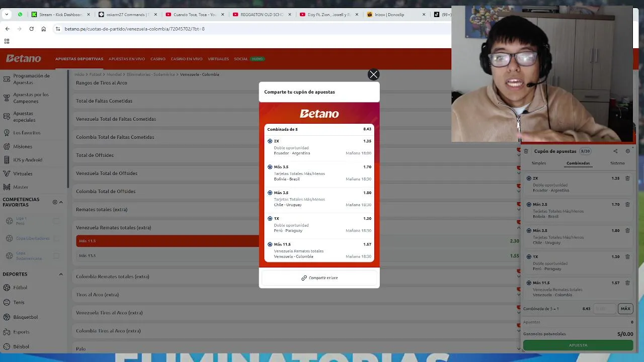The height and width of the screenshot is (362, 644).
Task: Remove the Venezuela - Colombia bet from betslip
Action: point(627,283)
